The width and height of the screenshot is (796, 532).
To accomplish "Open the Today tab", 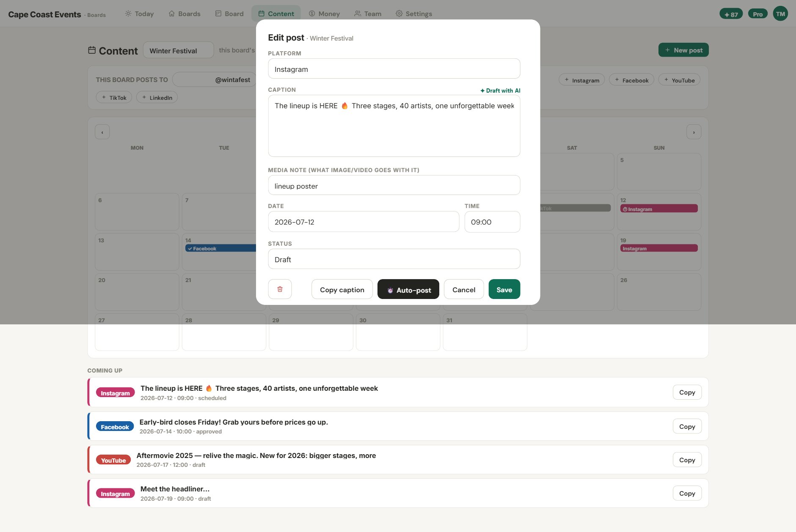I will coord(139,14).
